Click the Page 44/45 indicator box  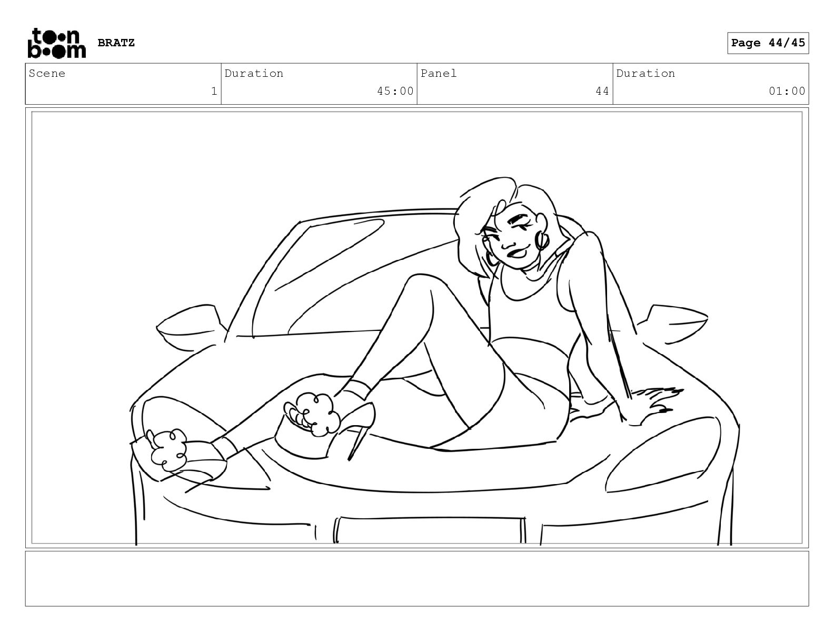point(768,43)
